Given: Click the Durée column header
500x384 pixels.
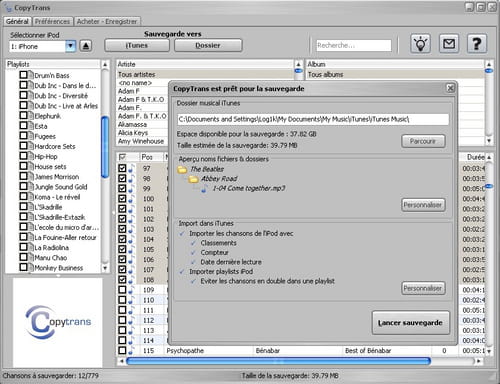Looking at the screenshot, I should pos(473,157).
